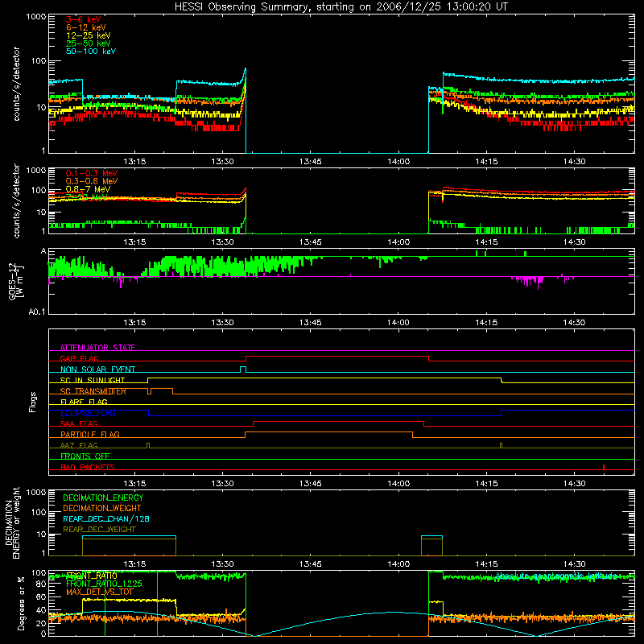Select the SC_TRANSMITTER flag label

93,391
